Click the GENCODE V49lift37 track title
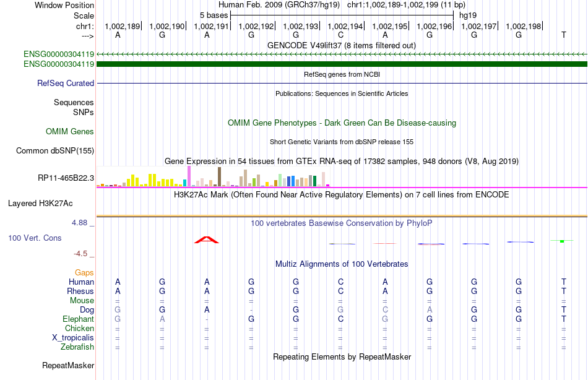 click(341, 45)
